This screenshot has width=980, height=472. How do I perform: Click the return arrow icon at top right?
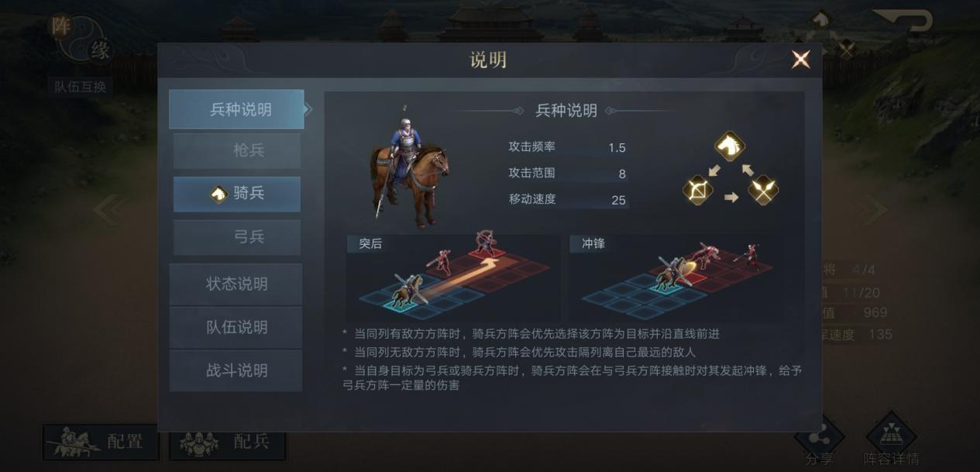(904, 22)
